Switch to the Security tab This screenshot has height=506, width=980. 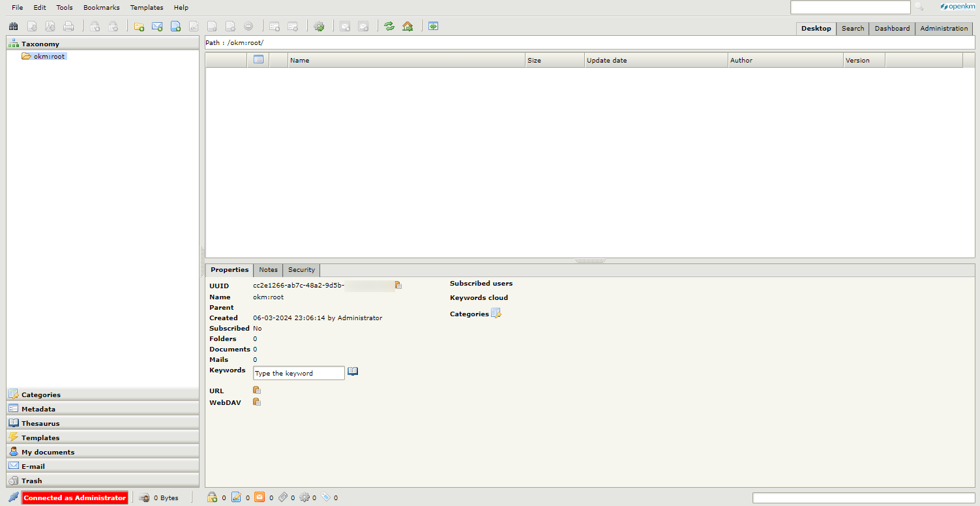(301, 270)
